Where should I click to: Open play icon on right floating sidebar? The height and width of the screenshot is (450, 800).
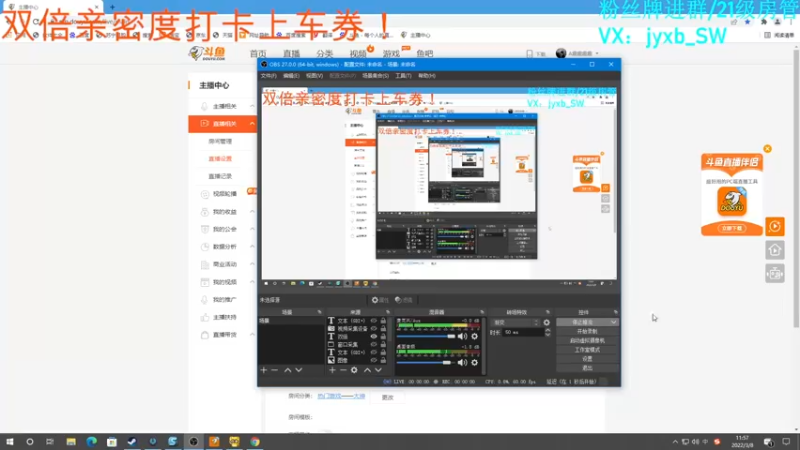pos(774,227)
